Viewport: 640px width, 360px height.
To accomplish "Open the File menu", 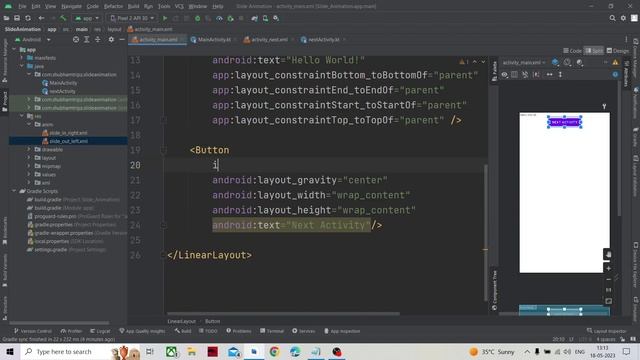I will (x=22, y=6).
